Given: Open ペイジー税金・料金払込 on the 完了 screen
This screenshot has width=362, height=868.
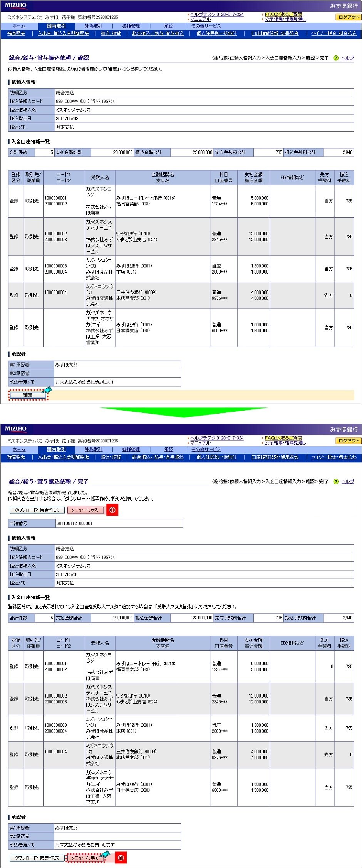Looking at the screenshot, I should coord(334,457).
